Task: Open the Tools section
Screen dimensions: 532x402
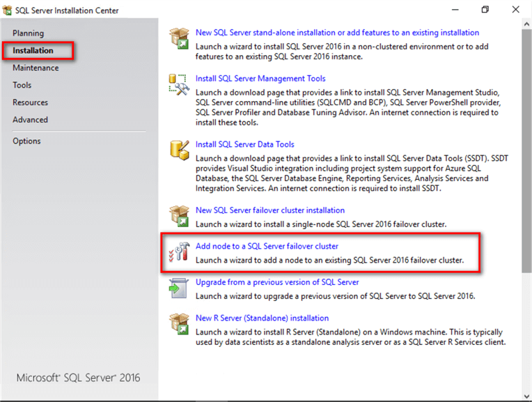Action: click(22, 85)
